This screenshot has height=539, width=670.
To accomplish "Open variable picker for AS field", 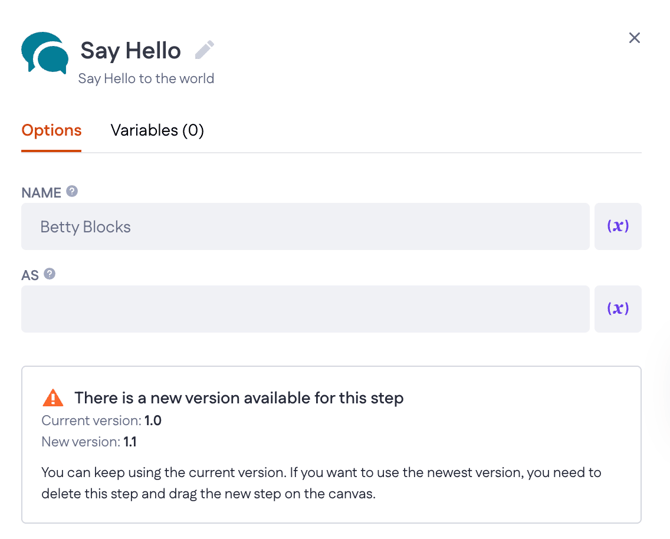I will click(x=617, y=309).
